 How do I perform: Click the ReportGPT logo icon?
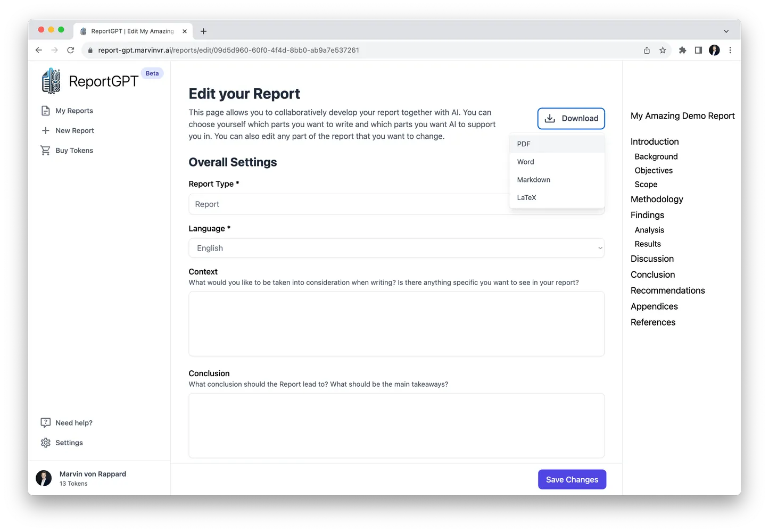coord(51,80)
